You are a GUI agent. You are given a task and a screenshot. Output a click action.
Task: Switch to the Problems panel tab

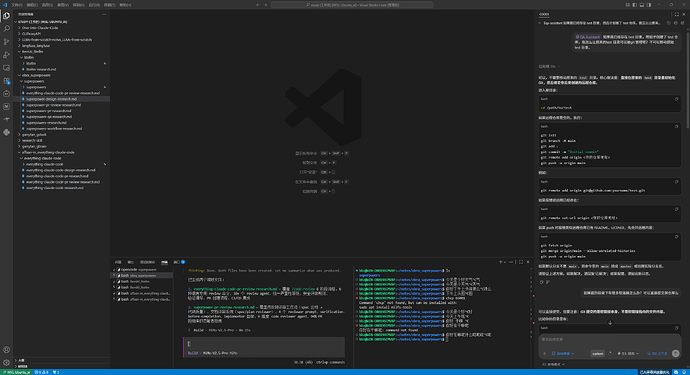coord(118,262)
